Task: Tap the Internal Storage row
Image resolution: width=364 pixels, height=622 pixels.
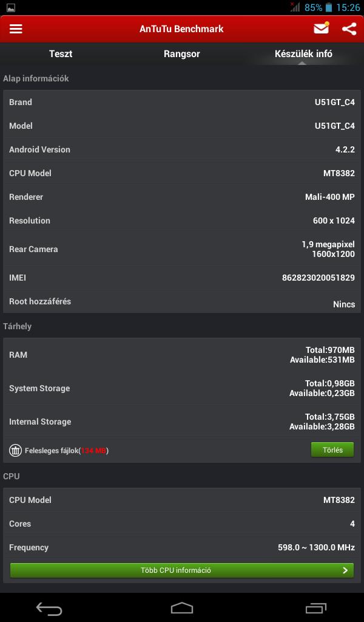Action: point(182,422)
